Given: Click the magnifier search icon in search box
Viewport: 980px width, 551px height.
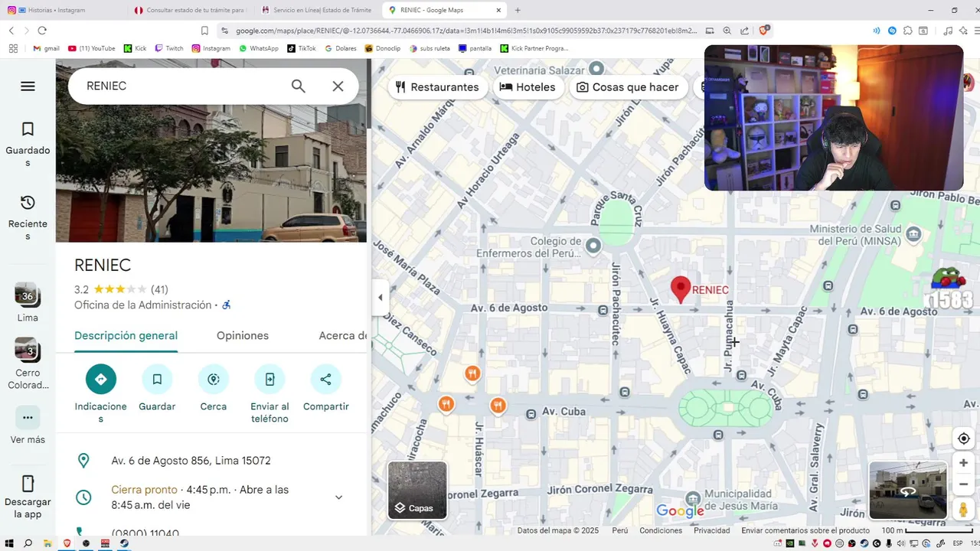Looking at the screenshot, I should [299, 86].
